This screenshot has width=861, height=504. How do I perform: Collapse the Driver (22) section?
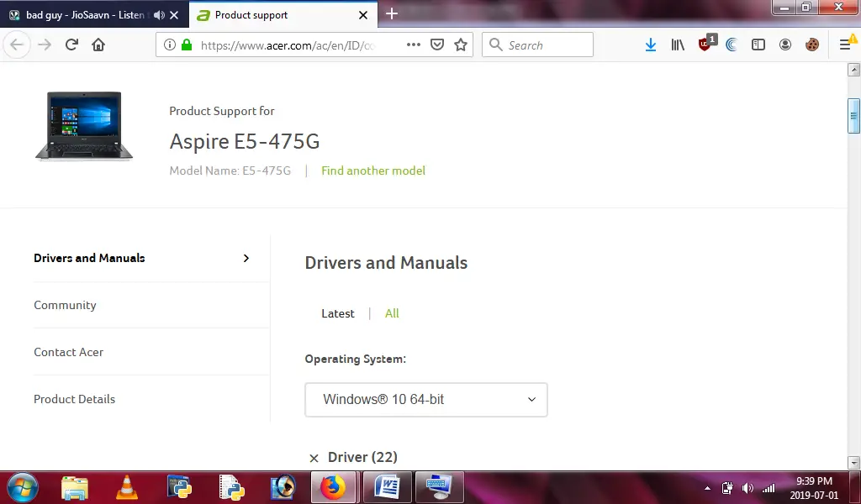tap(314, 458)
